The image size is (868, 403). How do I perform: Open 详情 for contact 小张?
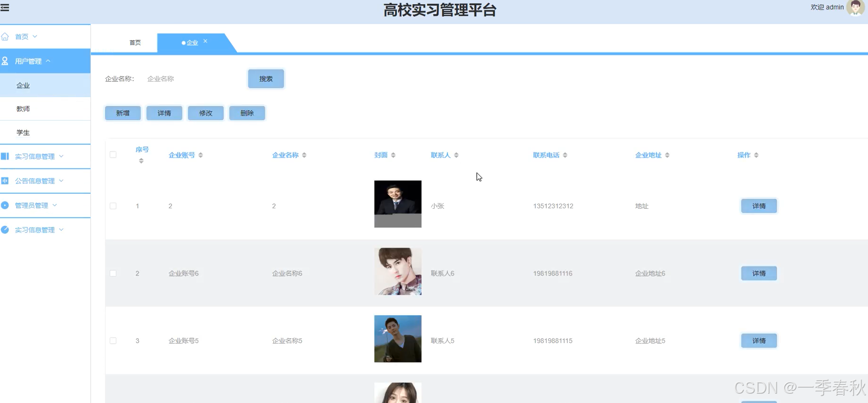pos(759,206)
